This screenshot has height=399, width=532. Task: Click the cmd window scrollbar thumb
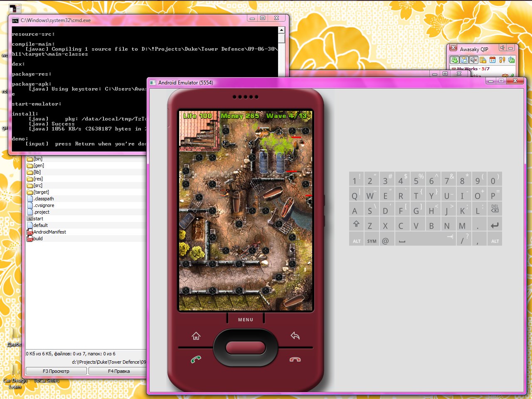click(281, 38)
